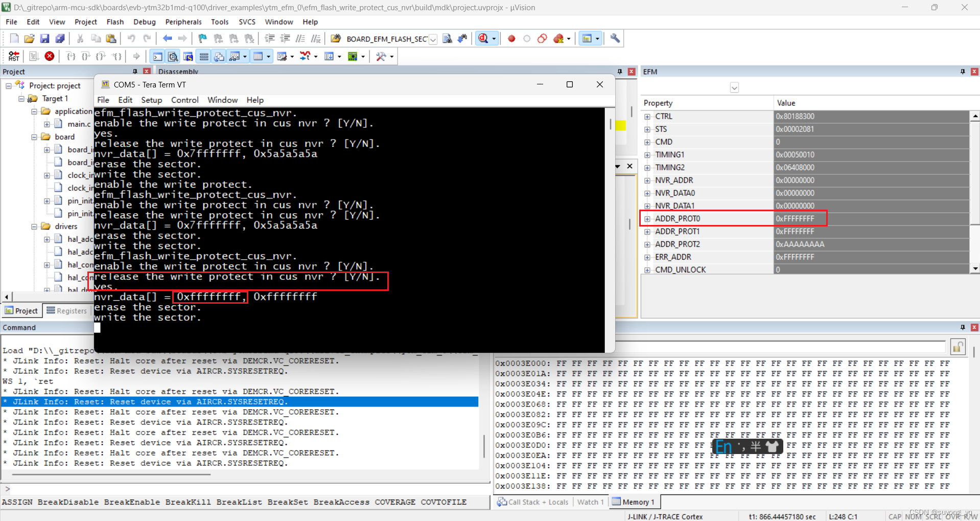The width and height of the screenshot is (980, 521).
Task: Open a file using the folder icon
Action: (29, 38)
